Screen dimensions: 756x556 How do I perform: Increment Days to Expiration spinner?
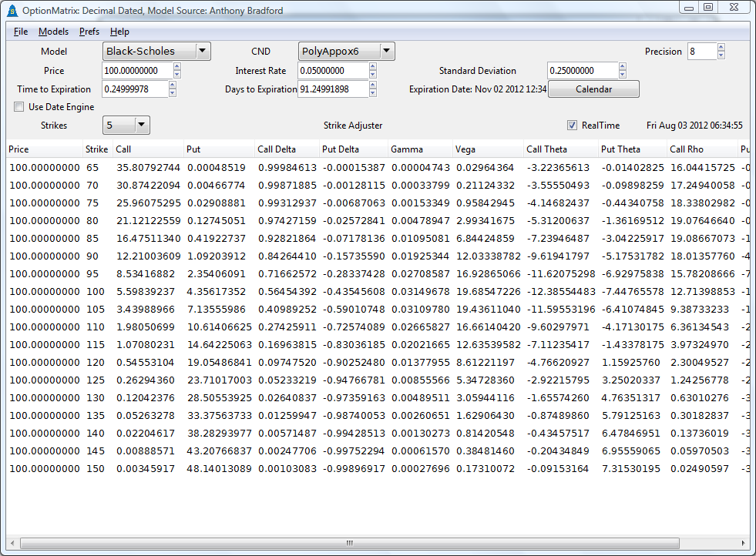point(372,85)
